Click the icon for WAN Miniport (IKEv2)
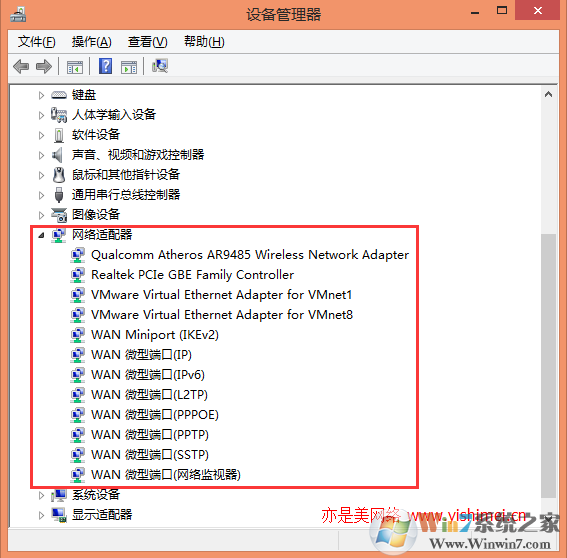 (77, 335)
